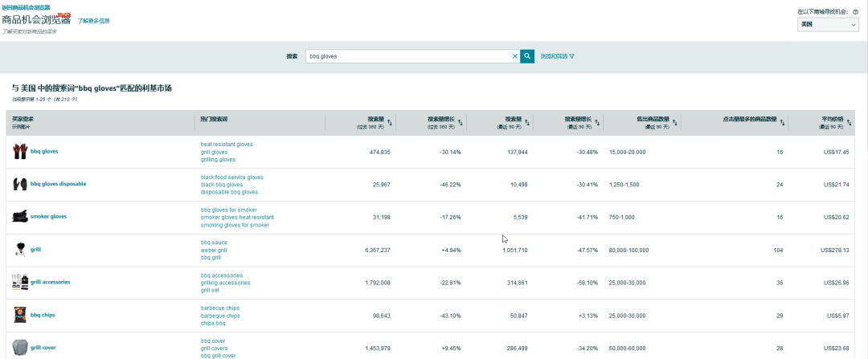Image resolution: width=868 pixels, height=359 pixels.
Task: Sort by units sold column arrows
Action: 675,123
